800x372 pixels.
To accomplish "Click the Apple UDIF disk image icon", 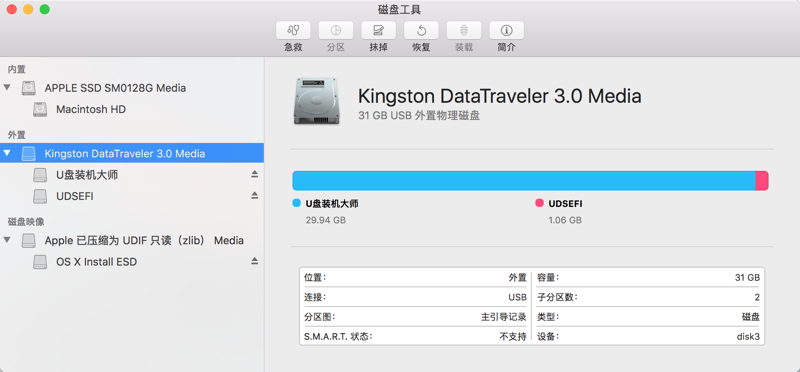I will click(29, 240).
